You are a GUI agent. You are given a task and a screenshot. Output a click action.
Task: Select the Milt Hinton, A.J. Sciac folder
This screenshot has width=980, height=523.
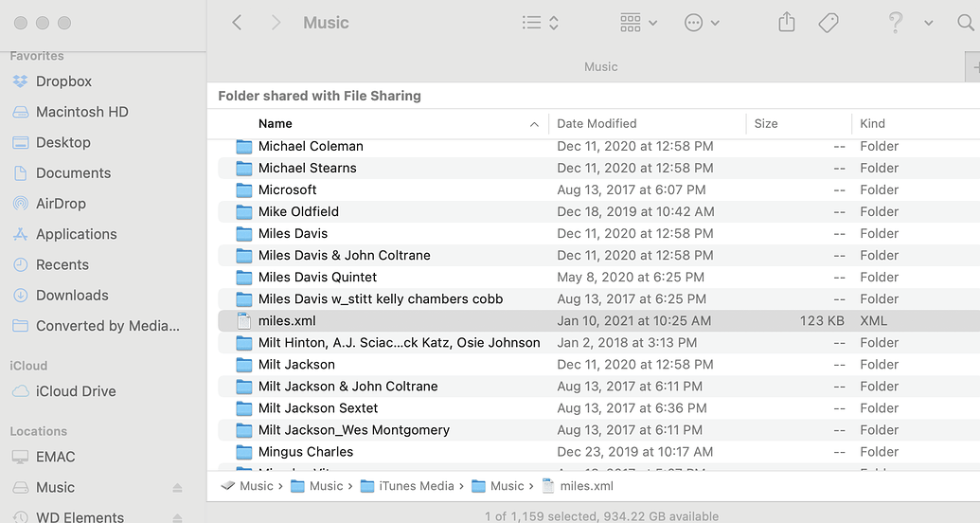click(399, 343)
